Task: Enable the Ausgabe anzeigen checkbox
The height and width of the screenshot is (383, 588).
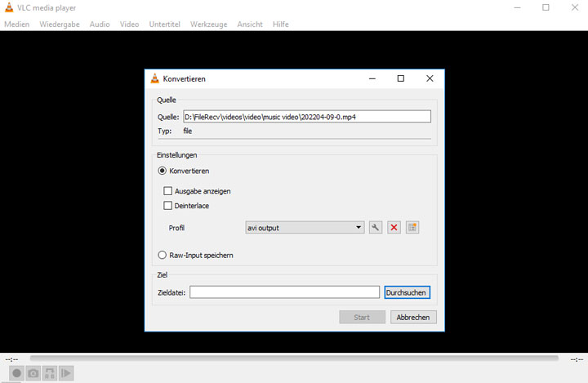Action: click(168, 191)
